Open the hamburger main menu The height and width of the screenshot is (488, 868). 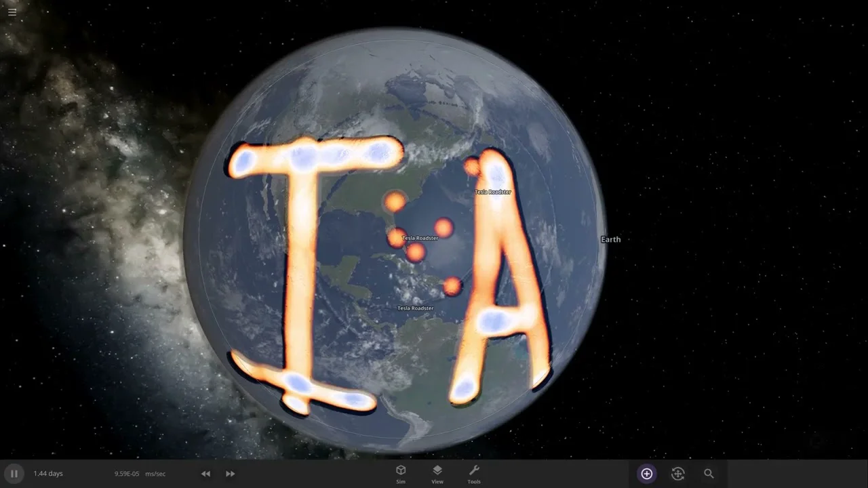coord(12,12)
